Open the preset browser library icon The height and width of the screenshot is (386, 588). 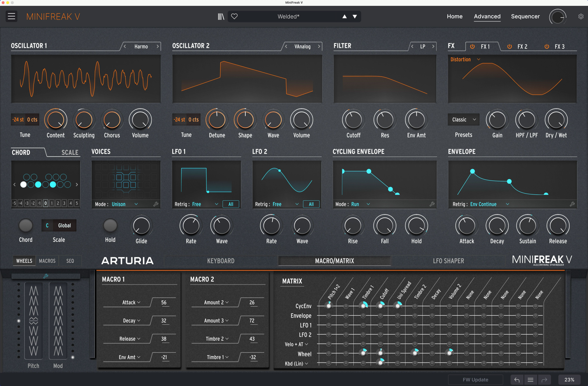[x=221, y=17]
